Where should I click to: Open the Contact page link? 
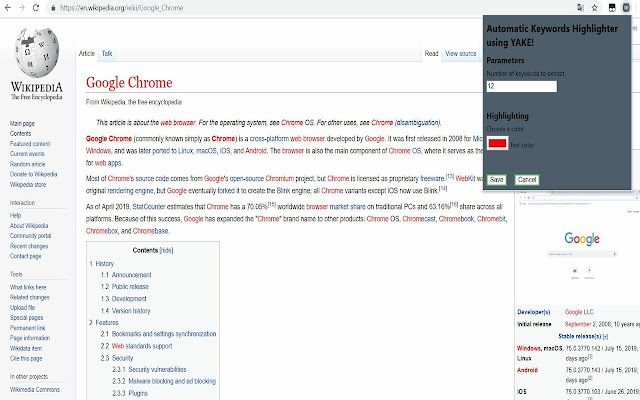(25, 256)
